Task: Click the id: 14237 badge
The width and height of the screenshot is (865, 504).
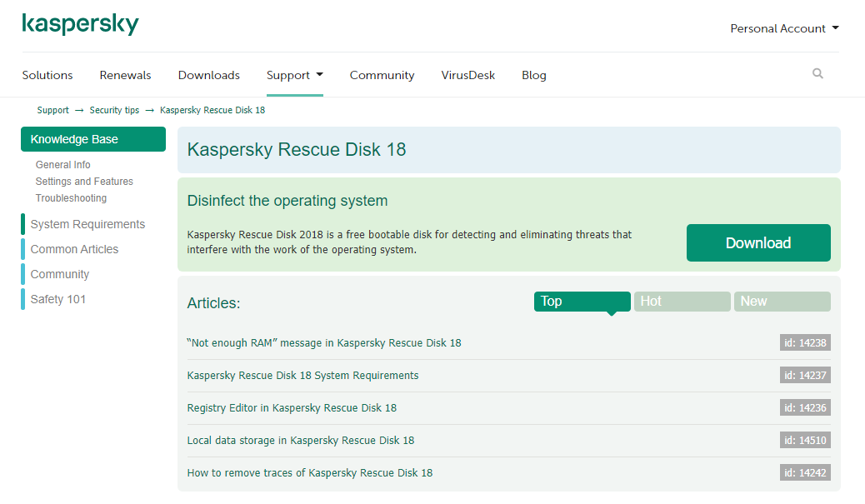Action: tap(805, 376)
